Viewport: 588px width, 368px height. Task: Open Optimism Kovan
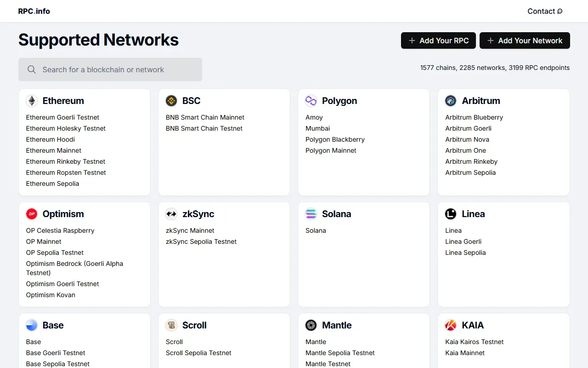tap(51, 295)
